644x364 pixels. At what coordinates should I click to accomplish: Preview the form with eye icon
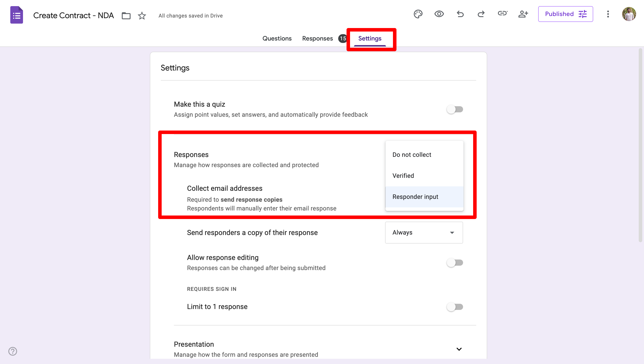pyautogui.click(x=439, y=14)
